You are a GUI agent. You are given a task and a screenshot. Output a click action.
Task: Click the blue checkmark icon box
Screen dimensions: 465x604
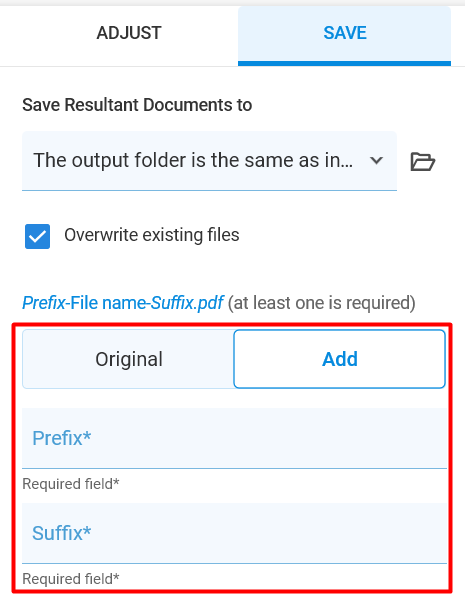coord(37,236)
